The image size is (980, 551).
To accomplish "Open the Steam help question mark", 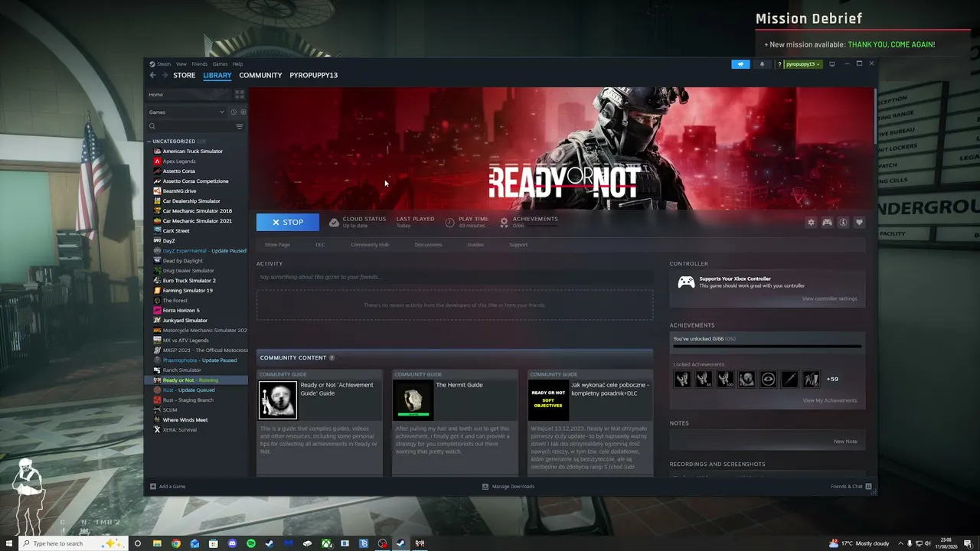I will (x=779, y=64).
